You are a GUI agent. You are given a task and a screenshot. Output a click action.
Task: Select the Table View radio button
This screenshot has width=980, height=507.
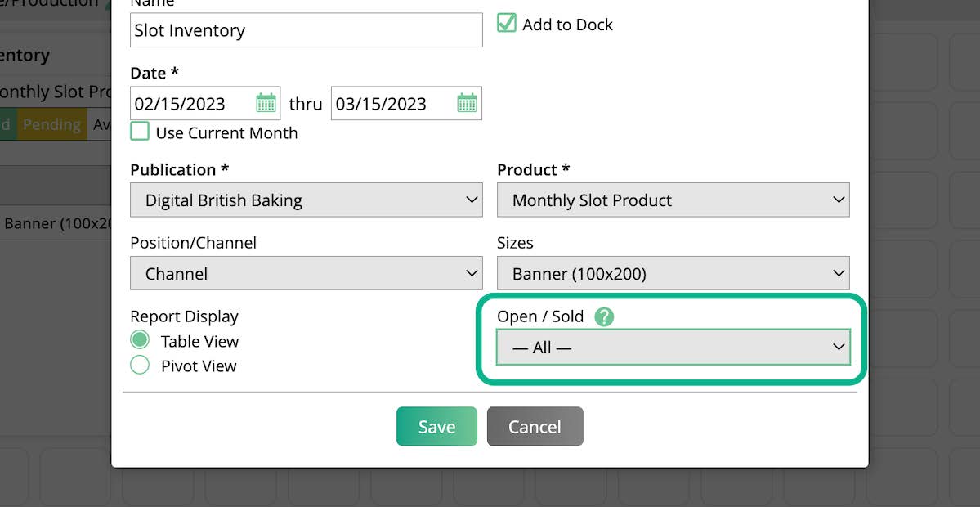tap(140, 340)
